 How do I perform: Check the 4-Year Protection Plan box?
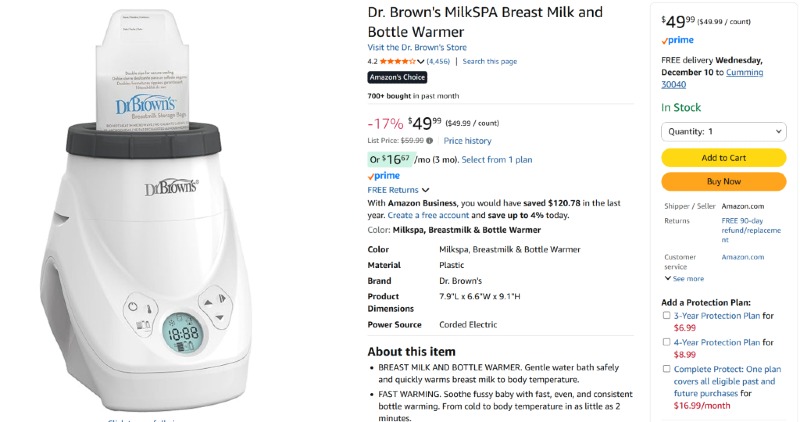pyautogui.click(x=667, y=342)
